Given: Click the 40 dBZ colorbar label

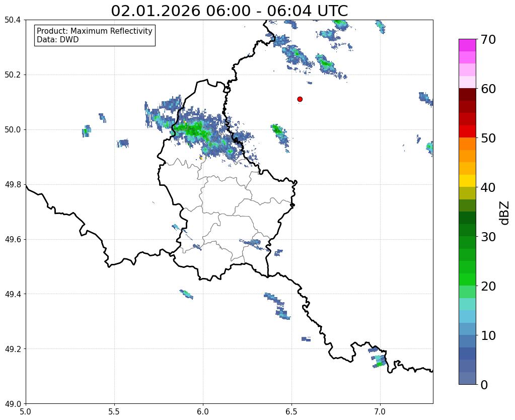Looking at the screenshot, I should coord(488,187).
